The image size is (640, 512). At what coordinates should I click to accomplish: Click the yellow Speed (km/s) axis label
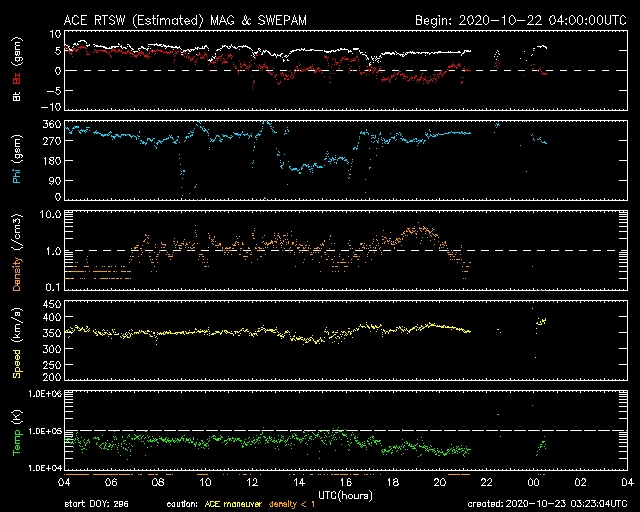pos(17,346)
